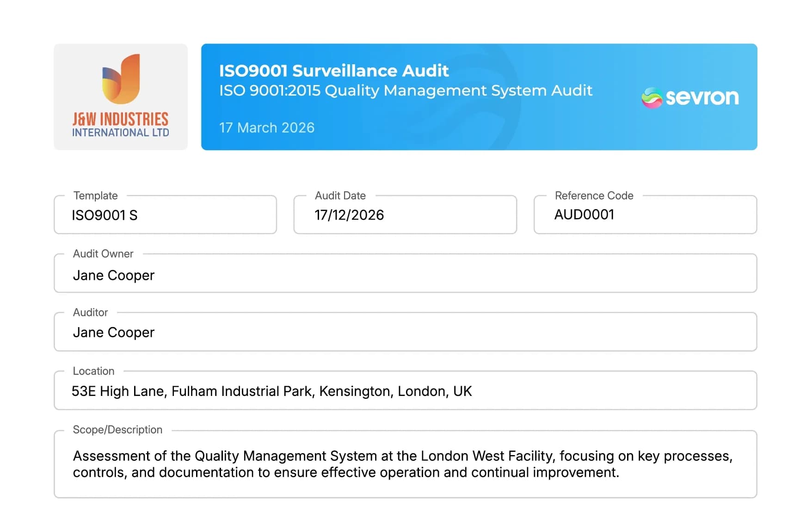Click the Audit Owner label
The image size is (812, 523).
click(x=103, y=254)
